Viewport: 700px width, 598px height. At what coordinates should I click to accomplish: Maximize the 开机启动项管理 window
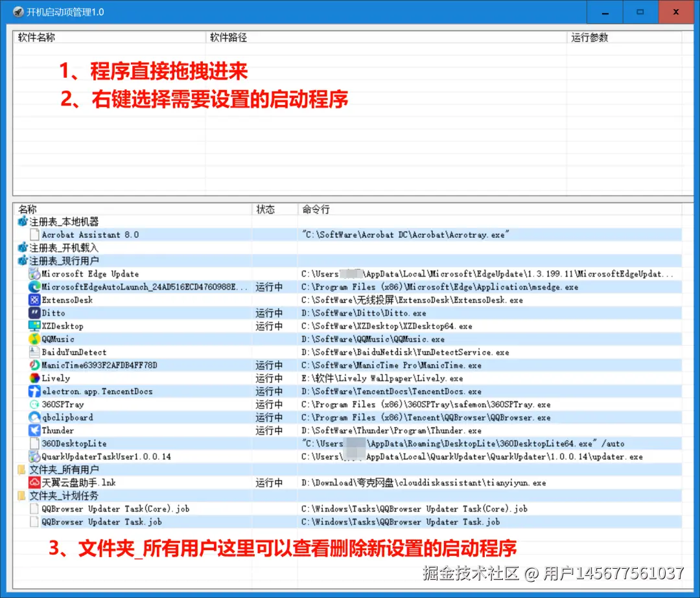640,12
